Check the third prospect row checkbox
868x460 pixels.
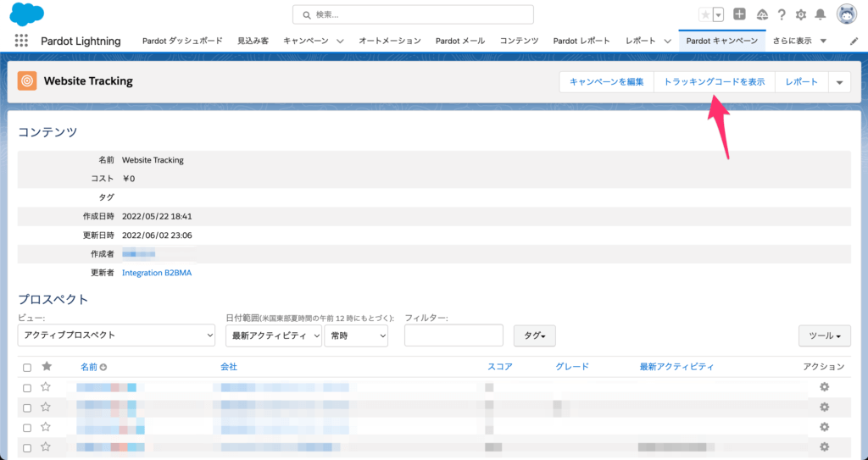pyautogui.click(x=27, y=428)
